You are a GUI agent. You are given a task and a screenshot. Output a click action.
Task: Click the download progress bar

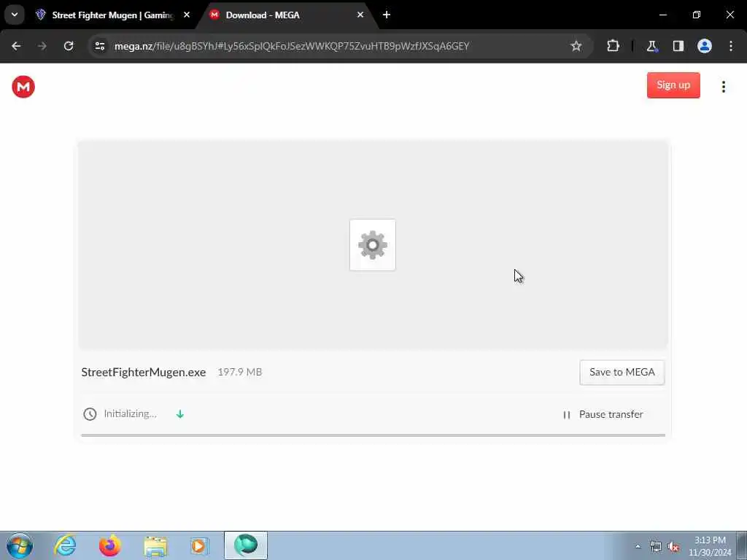(x=373, y=435)
